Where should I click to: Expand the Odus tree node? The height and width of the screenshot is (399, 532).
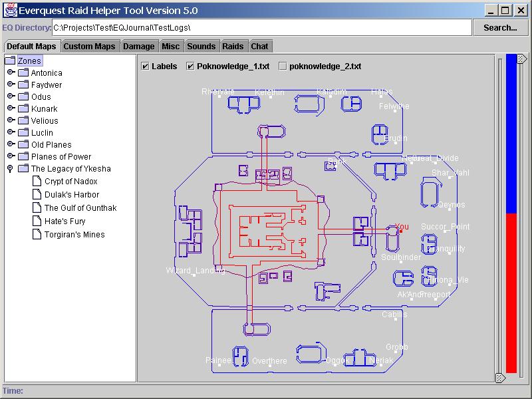click(11, 96)
